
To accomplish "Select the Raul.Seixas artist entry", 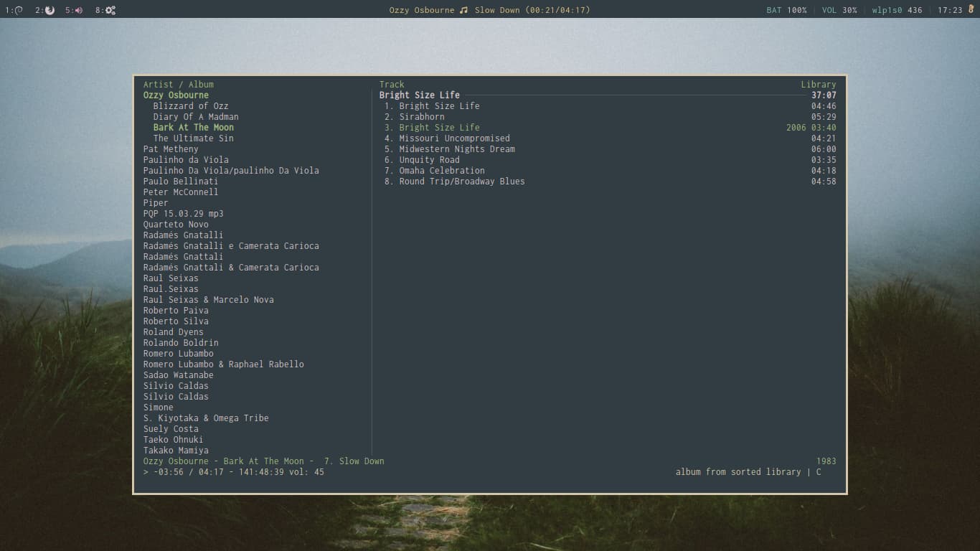I will click(171, 288).
